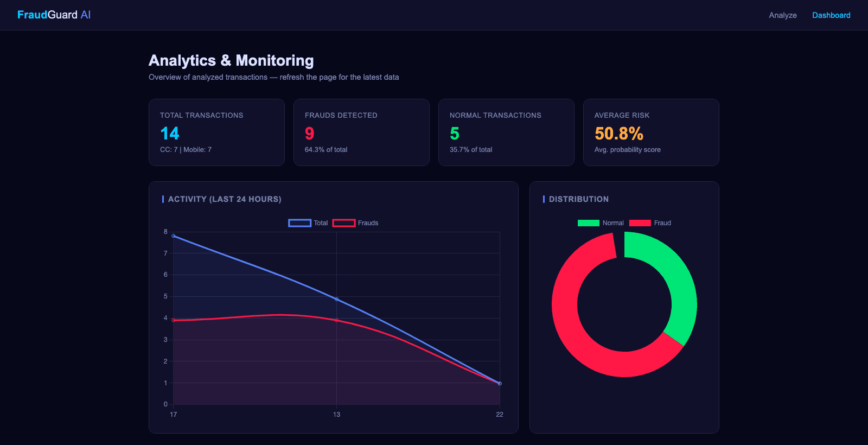868x445 pixels.
Task: Click the x-axis label 13
Action: coord(336,415)
